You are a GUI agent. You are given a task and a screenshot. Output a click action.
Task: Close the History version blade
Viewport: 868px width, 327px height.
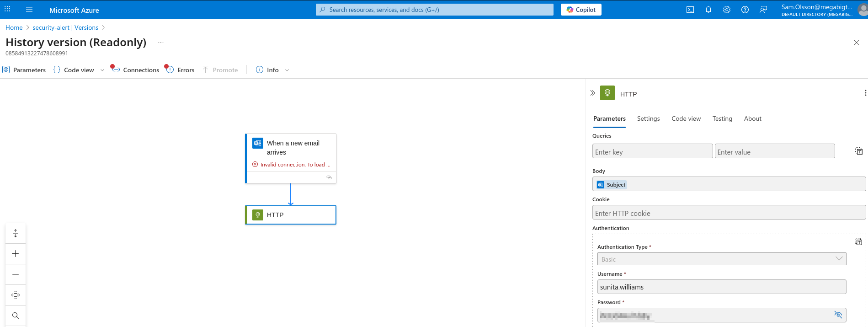(857, 43)
